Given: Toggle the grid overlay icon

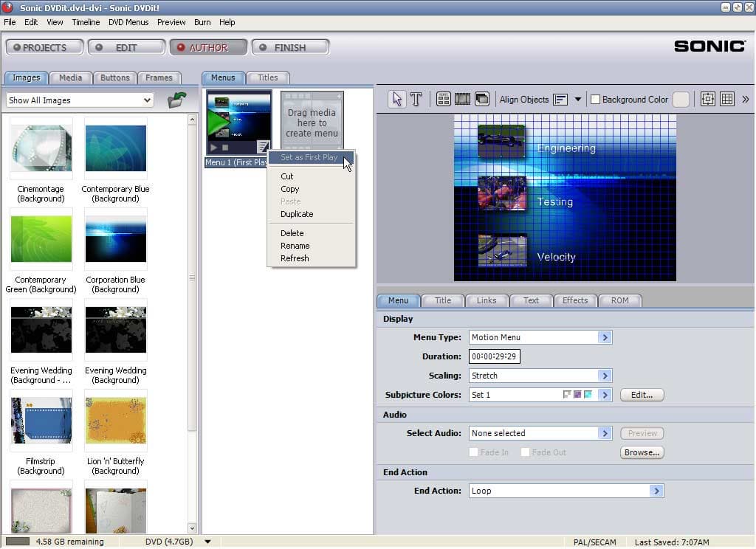Looking at the screenshot, I should click(x=726, y=100).
